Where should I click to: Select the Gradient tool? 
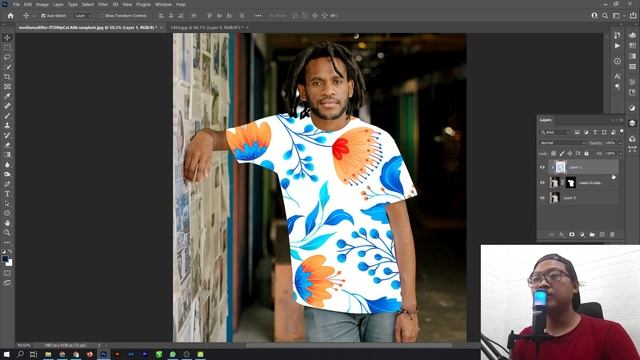[7, 155]
